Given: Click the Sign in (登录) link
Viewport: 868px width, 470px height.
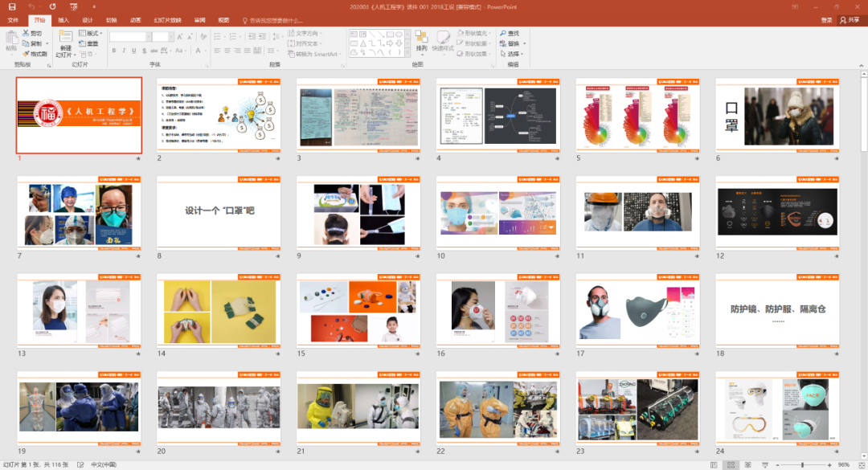Looking at the screenshot, I should coord(826,20).
